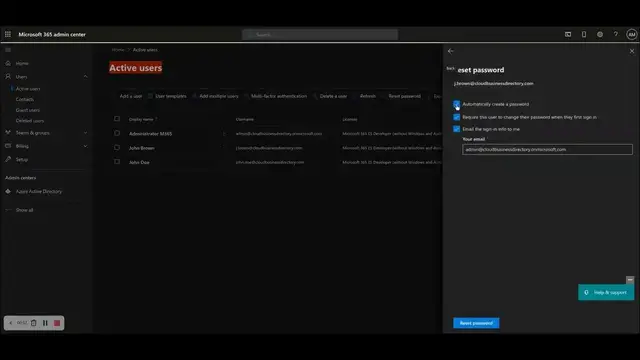Click Add a user
The image size is (640, 360).
131,96
